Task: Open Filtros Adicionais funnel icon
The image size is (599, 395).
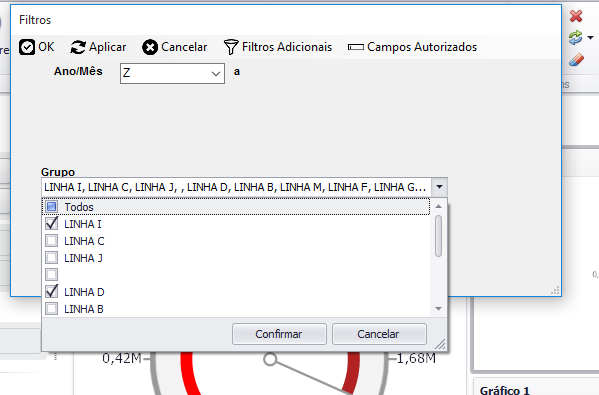Action: (x=231, y=47)
